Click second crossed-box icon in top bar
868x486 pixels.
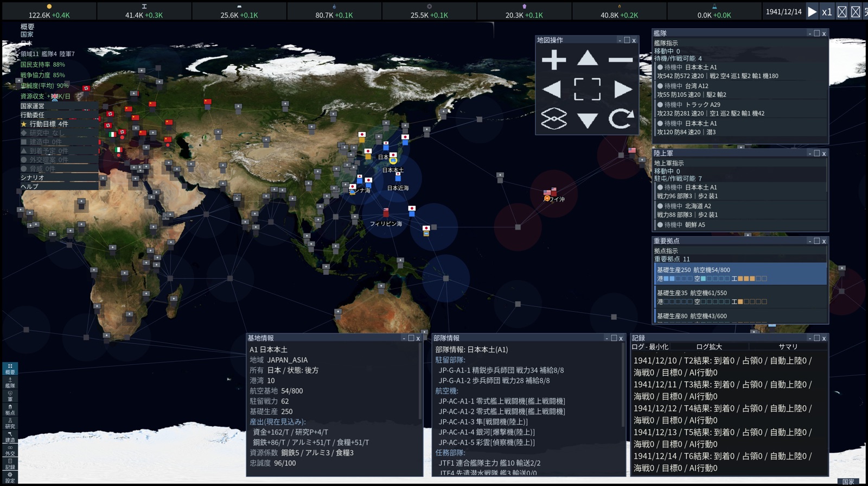856,11
